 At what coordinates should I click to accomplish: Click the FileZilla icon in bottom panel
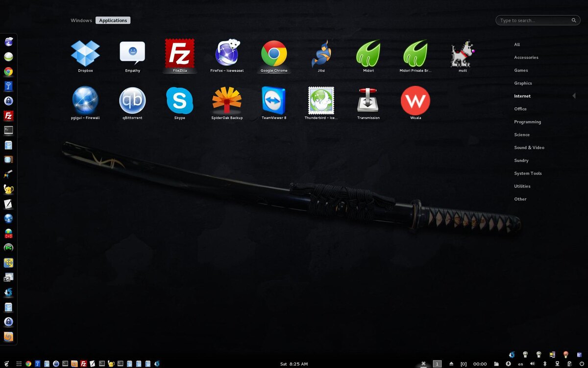(83, 364)
